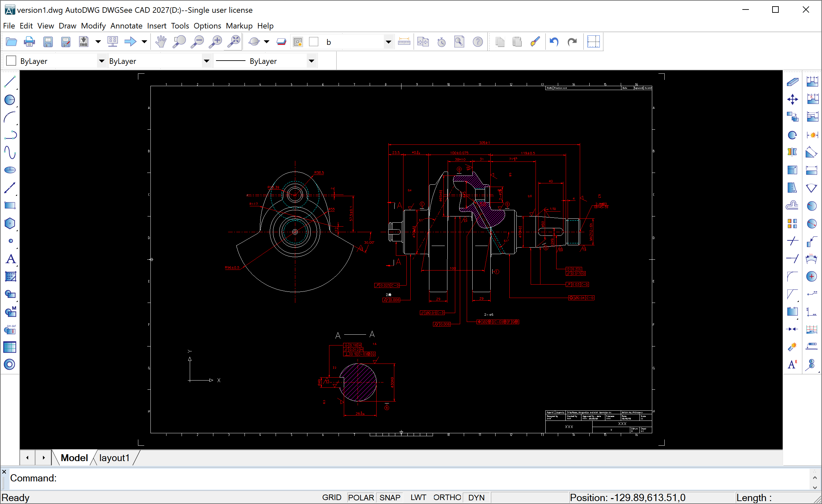Image resolution: width=822 pixels, height=504 pixels.
Task: Click the Redo arrow icon
Action: tap(572, 42)
